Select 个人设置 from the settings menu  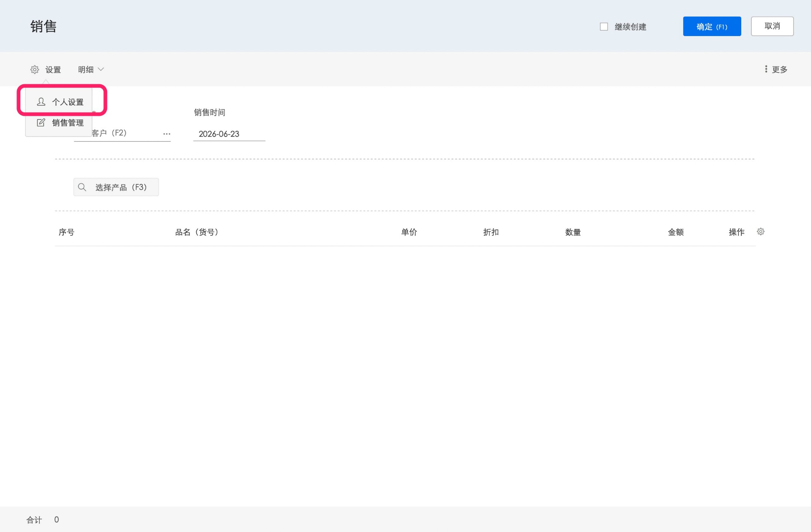59,102
